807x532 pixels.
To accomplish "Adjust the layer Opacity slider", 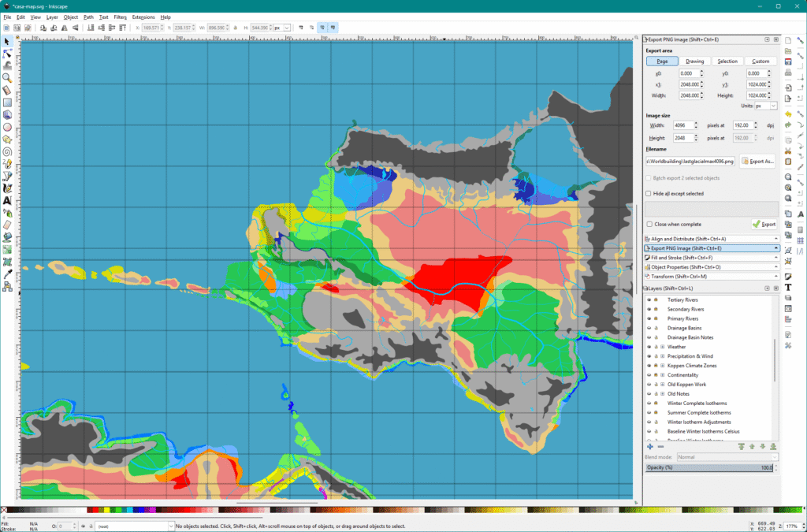I will click(x=710, y=467).
